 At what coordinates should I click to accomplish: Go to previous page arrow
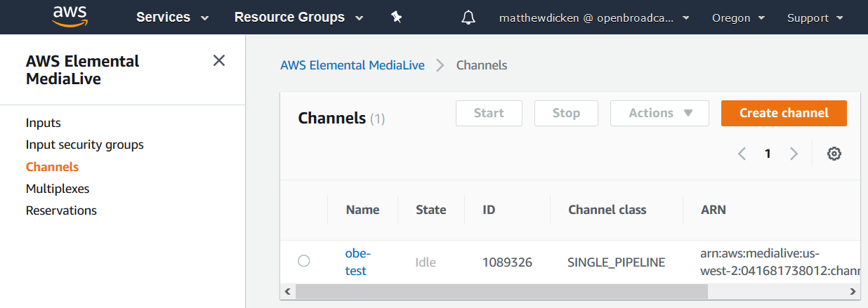pyautogui.click(x=742, y=154)
